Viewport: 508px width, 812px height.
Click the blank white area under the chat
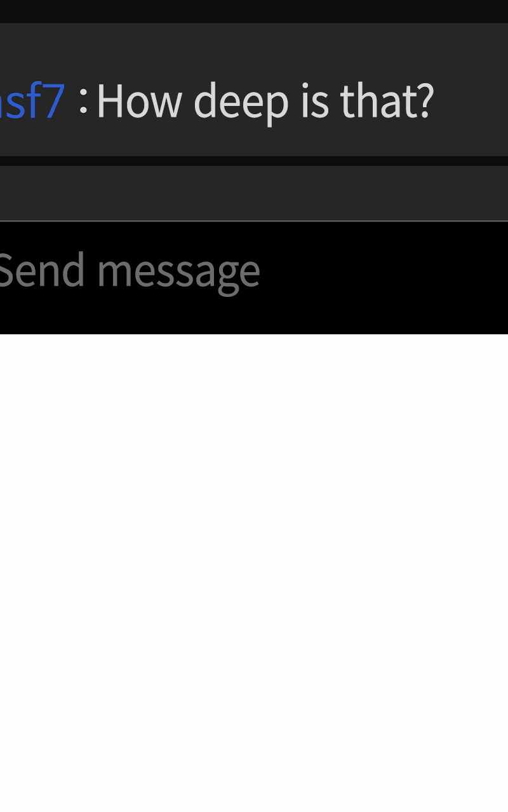tap(254, 572)
